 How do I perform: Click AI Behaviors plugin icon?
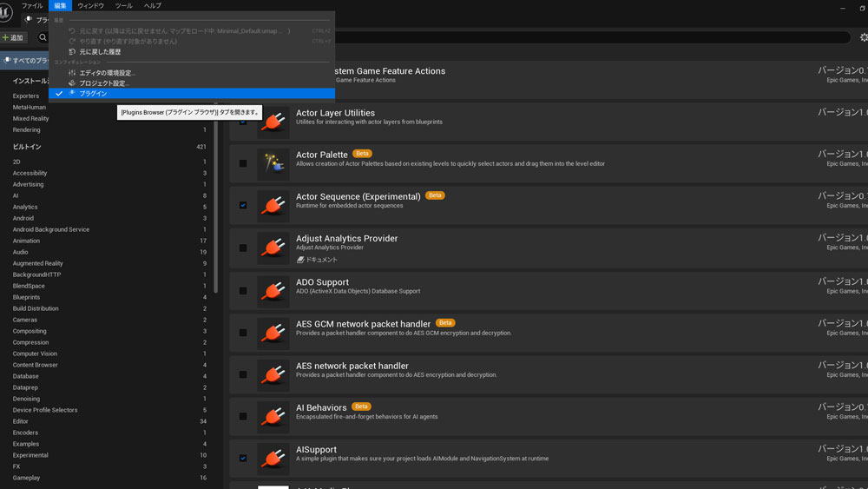(x=273, y=417)
